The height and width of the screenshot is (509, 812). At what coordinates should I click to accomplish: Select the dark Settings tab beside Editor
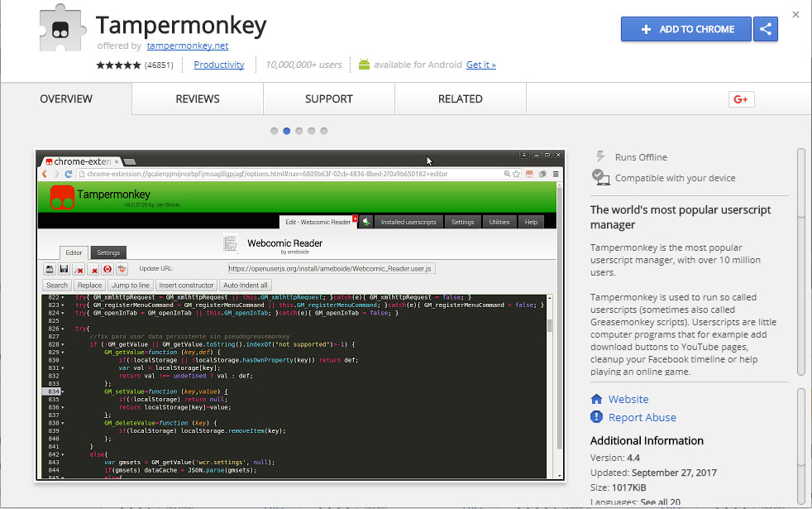[x=108, y=252]
